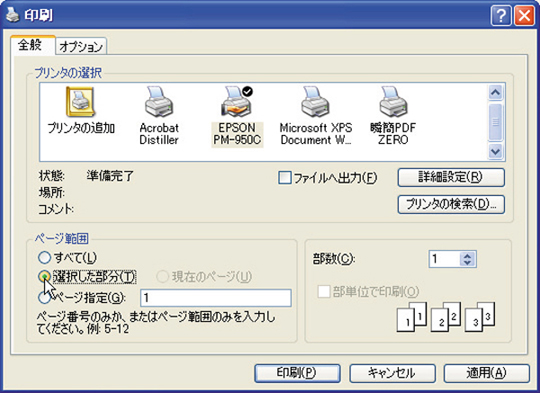Open 詳細設定(R) detailed settings
The height and width of the screenshot is (393, 540).
(451, 177)
